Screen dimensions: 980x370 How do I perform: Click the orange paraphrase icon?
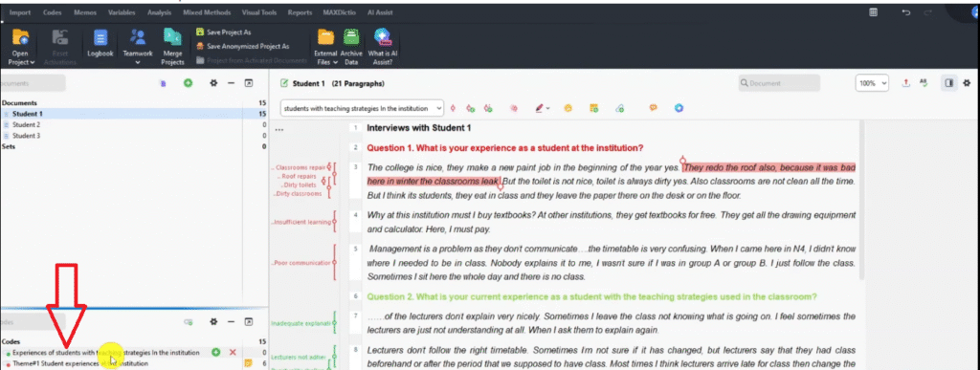(653, 108)
